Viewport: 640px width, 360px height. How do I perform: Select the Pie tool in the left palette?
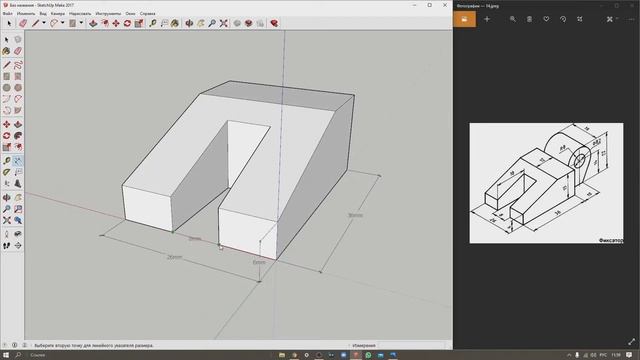tap(18, 110)
